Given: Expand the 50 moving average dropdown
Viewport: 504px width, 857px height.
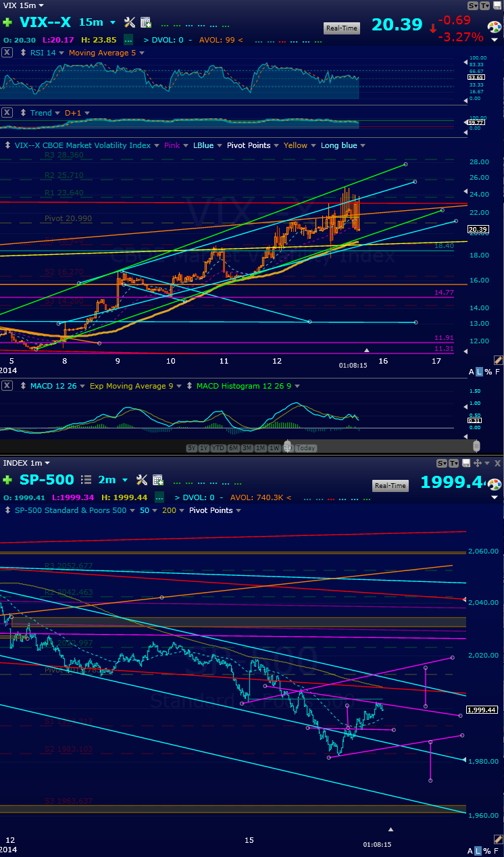Looking at the screenshot, I should [155, 510].
